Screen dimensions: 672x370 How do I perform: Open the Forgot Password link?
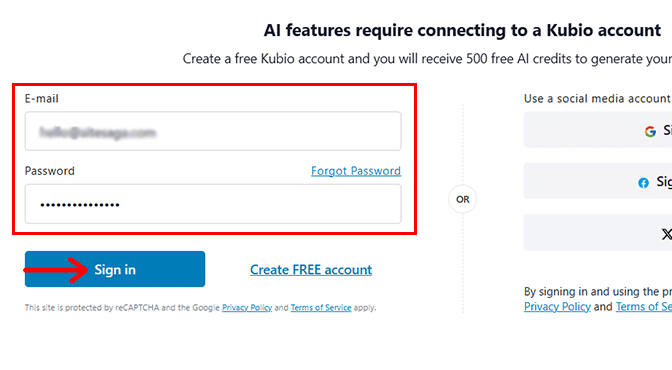(356, 171)
